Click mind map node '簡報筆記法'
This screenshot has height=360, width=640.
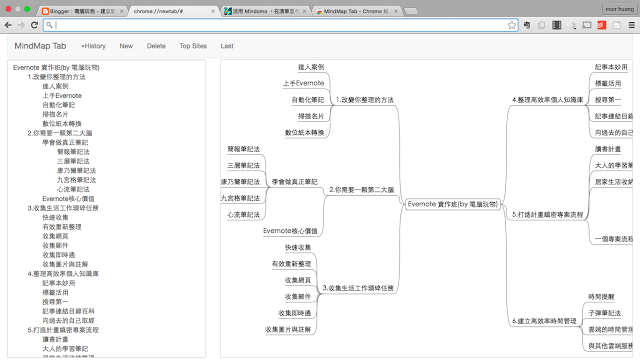point(244,149)
